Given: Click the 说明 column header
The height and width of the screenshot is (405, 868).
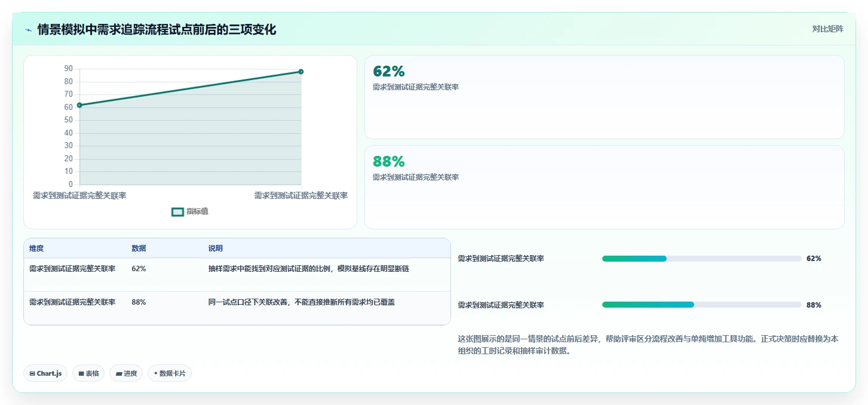Looking at the screenshot, I should pos(216,248).
